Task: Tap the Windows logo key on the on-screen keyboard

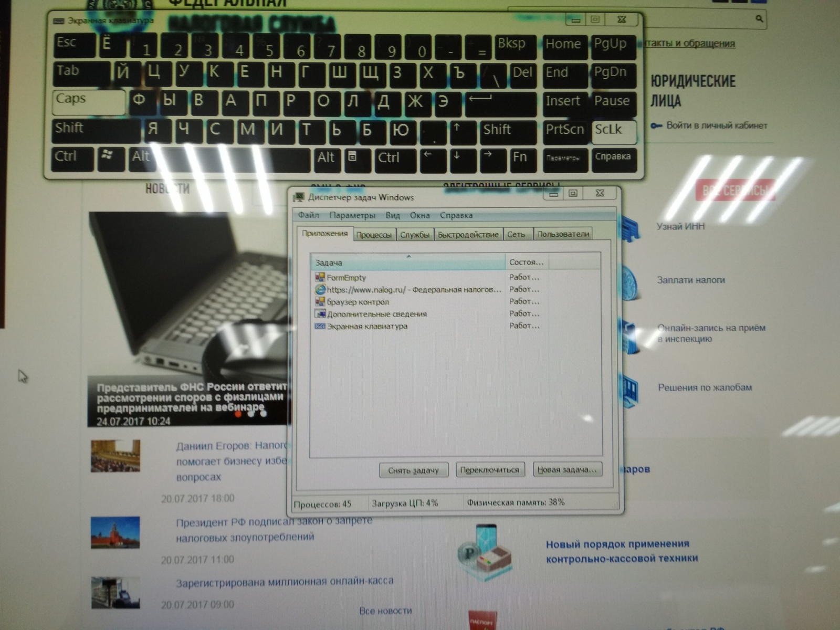Action: point(111,159)
